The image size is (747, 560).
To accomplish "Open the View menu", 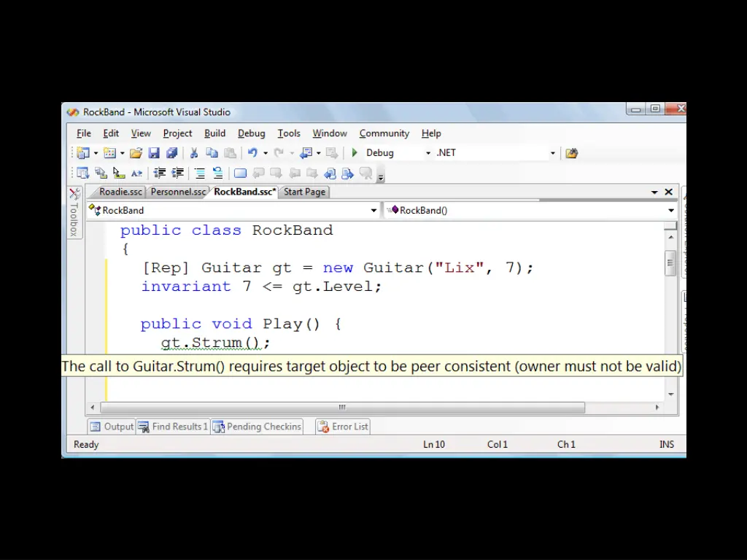I will 141,133.
